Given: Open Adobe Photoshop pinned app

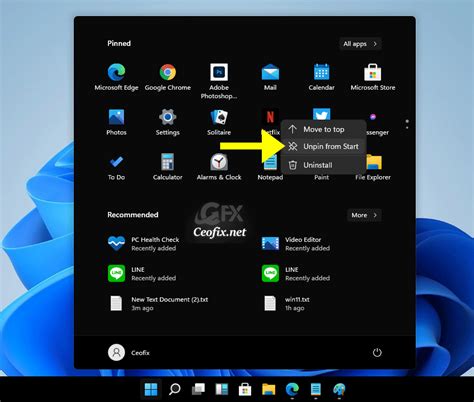Looking at the screenshot, I should [x=219, y=81].
